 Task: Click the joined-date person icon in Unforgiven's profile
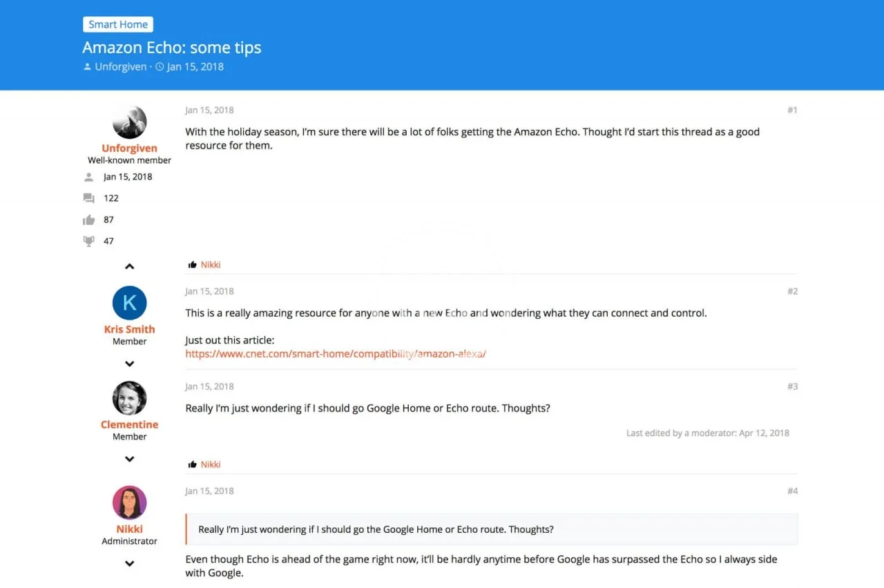88,177
